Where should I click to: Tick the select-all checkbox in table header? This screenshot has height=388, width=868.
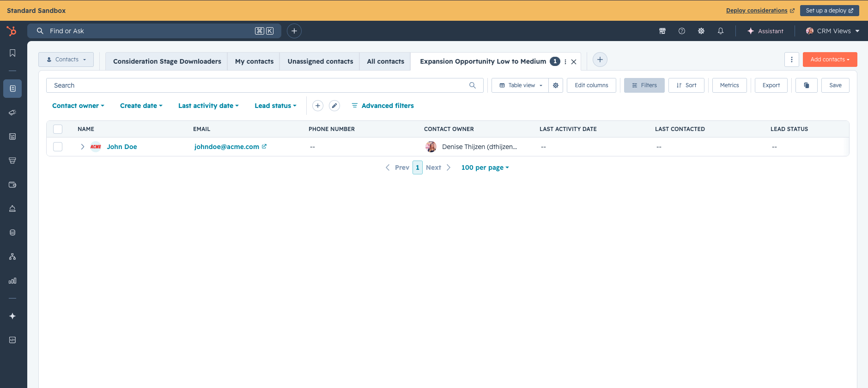coord(58,129)
